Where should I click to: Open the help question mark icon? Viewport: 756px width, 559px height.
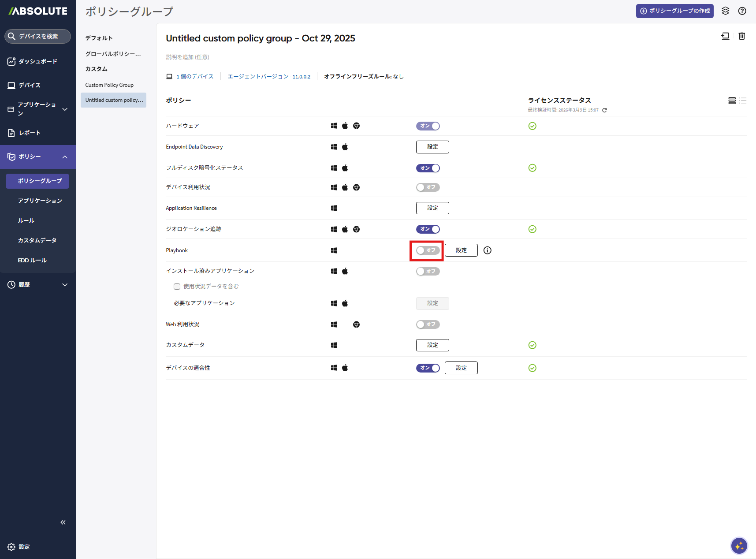[742, 11]
